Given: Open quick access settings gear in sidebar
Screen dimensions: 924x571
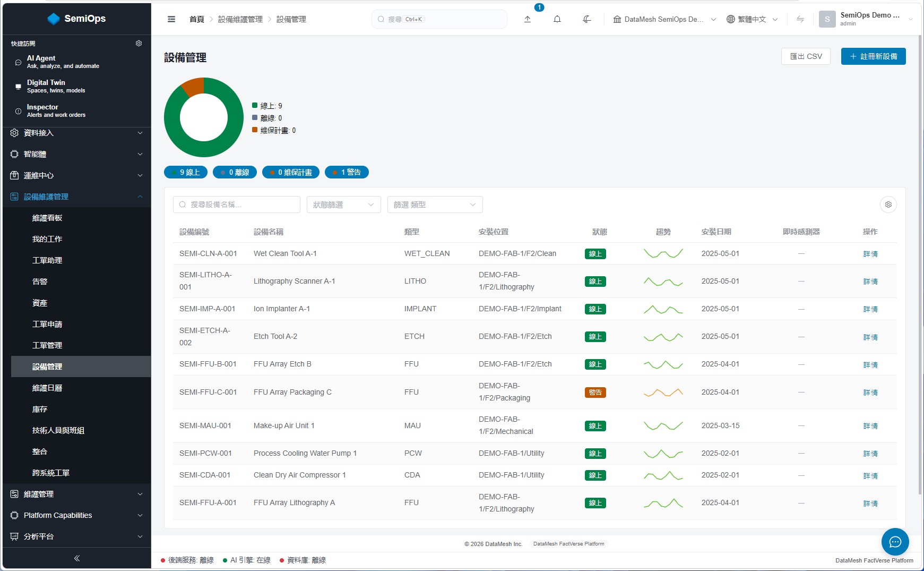Looking at the screenshot, I should point(139,43).
